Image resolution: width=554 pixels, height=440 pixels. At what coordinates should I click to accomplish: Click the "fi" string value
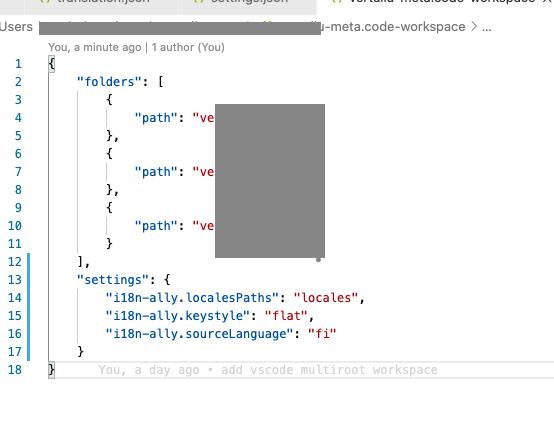[322, 334]
